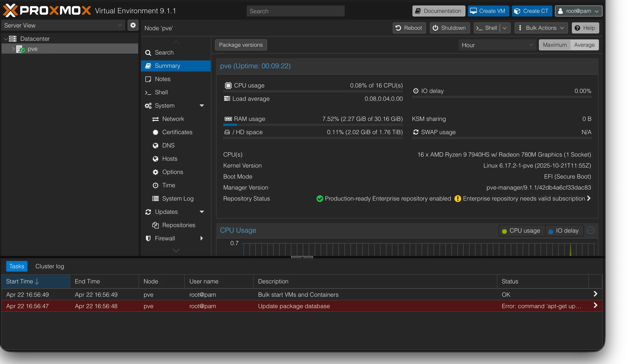Viewport: 631px width, 364px height.
Task: Open the System Log viewer
Action: (176, 198)
